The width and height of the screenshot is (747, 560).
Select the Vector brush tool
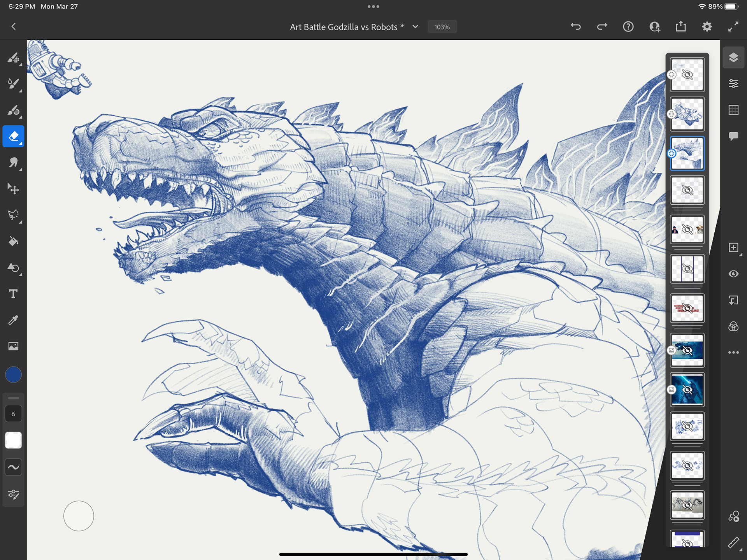[13, 110]
